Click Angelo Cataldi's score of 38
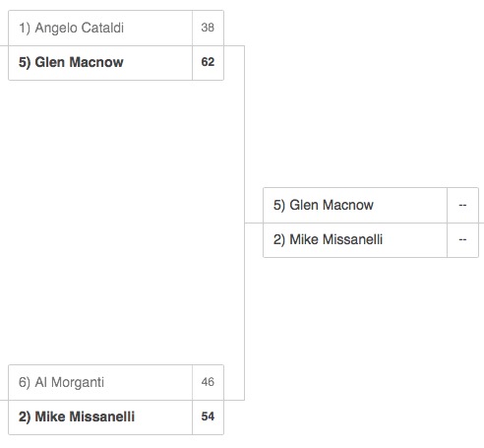The image size is (484, 448). (208, 28)
